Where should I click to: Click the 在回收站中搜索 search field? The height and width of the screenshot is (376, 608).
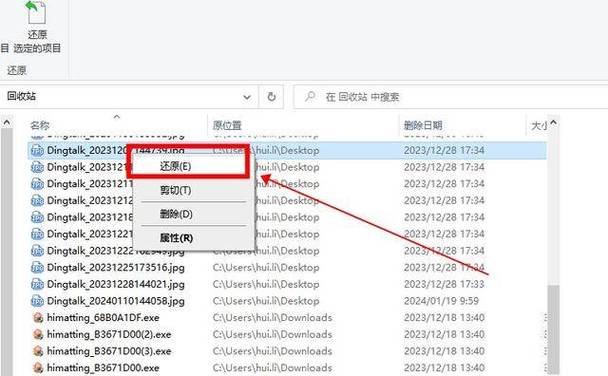coord(450,97)
